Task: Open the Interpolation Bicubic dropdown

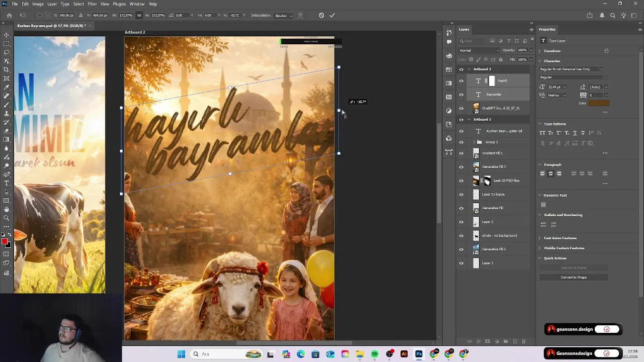Action: tap(282, 16)
